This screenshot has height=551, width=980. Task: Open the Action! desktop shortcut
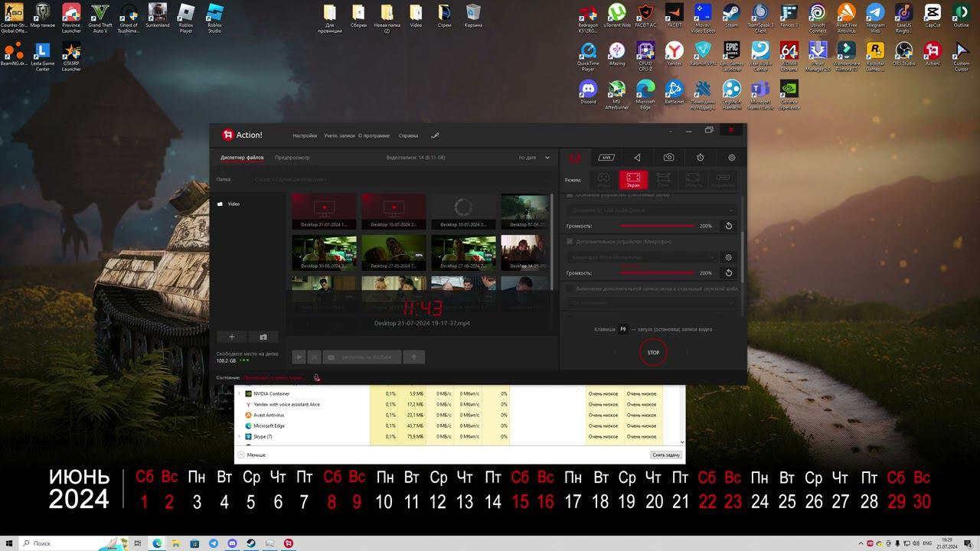click(933, 54)
